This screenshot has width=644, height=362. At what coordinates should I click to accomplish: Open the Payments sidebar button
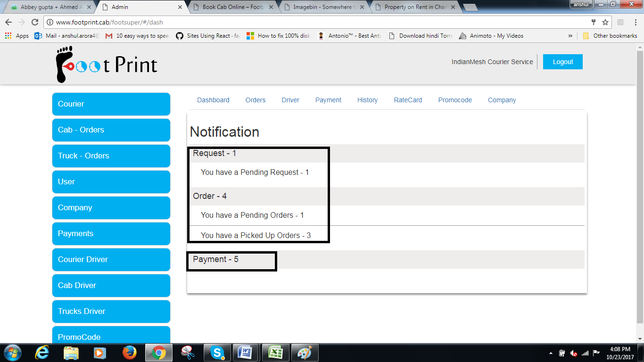(111, 234)
